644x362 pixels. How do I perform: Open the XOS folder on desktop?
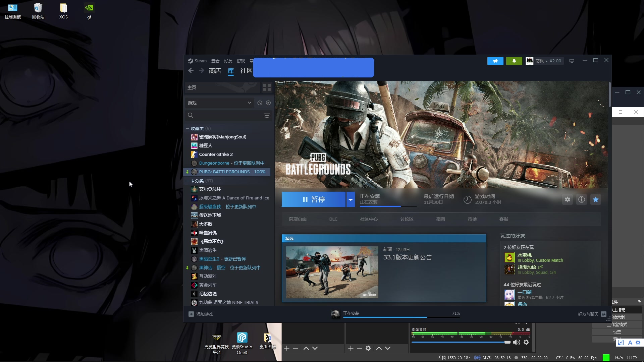(63, 11)
